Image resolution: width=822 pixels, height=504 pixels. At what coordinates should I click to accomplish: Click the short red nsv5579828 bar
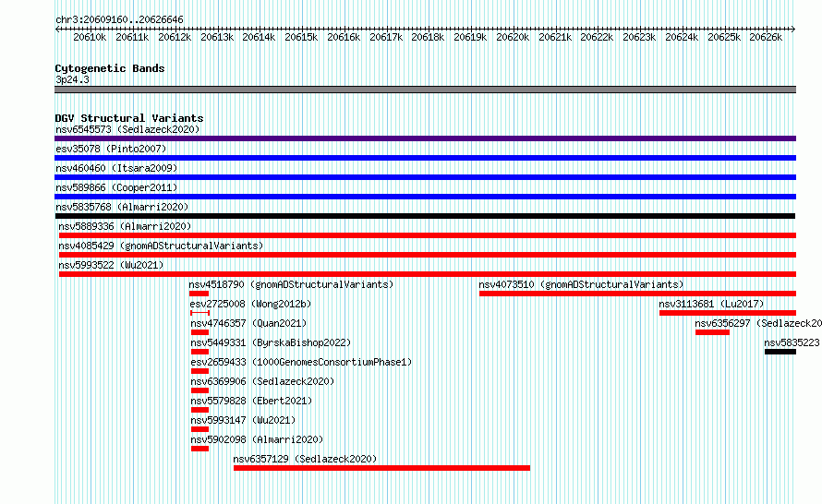click(x=199, y=410)
